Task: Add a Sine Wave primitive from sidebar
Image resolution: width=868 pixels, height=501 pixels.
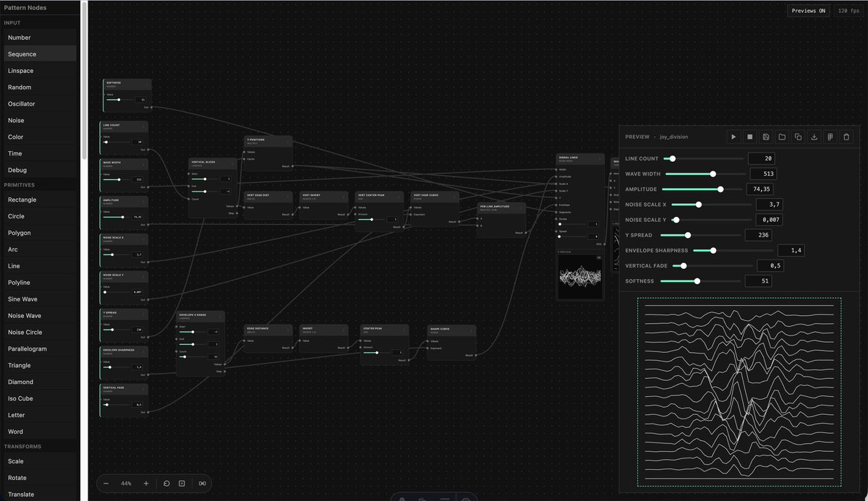Action: pyautogui.click(x=40, y=299)
